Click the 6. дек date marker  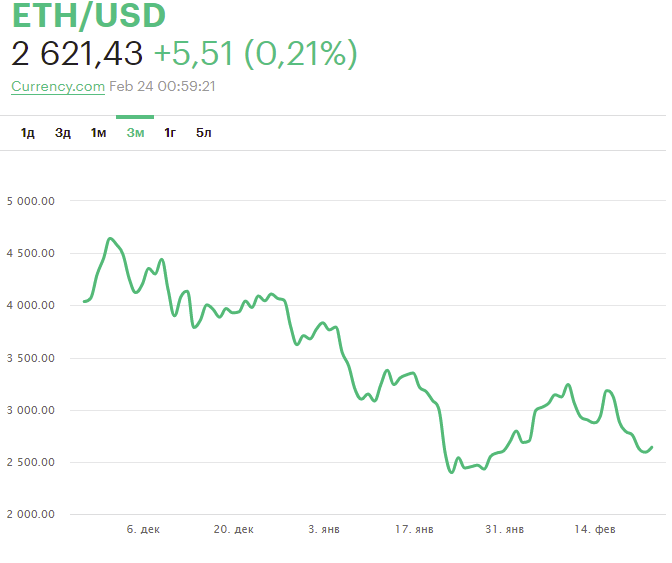143,529
